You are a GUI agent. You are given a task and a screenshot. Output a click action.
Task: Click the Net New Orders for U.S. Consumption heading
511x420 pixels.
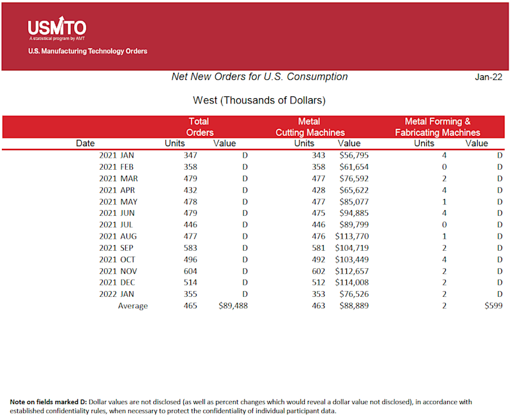(x=259, y=77)
